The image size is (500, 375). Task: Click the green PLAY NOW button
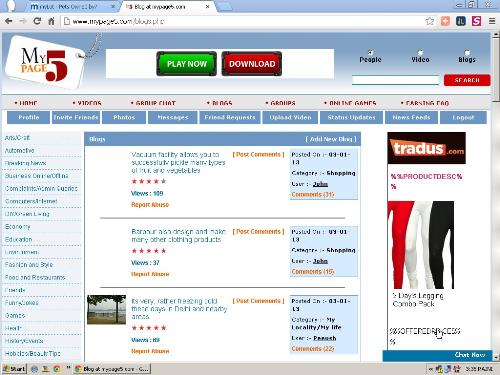[x=187, y=64]
